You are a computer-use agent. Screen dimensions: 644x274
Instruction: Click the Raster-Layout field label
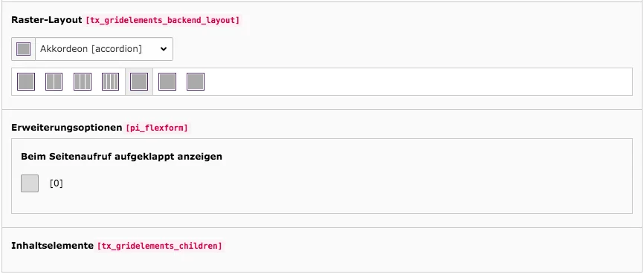tap(47, 20)
